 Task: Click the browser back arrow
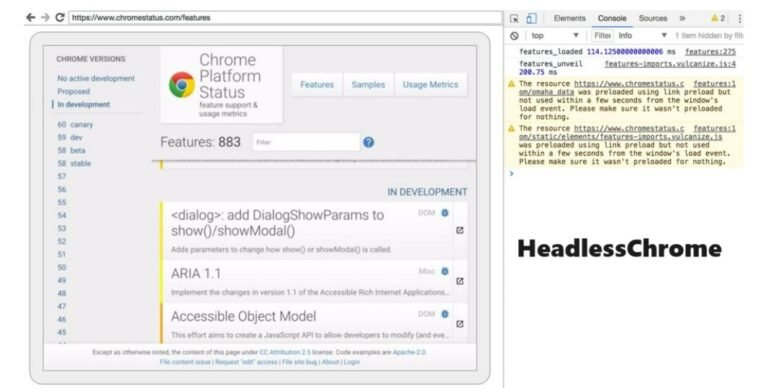click(30, 18)
